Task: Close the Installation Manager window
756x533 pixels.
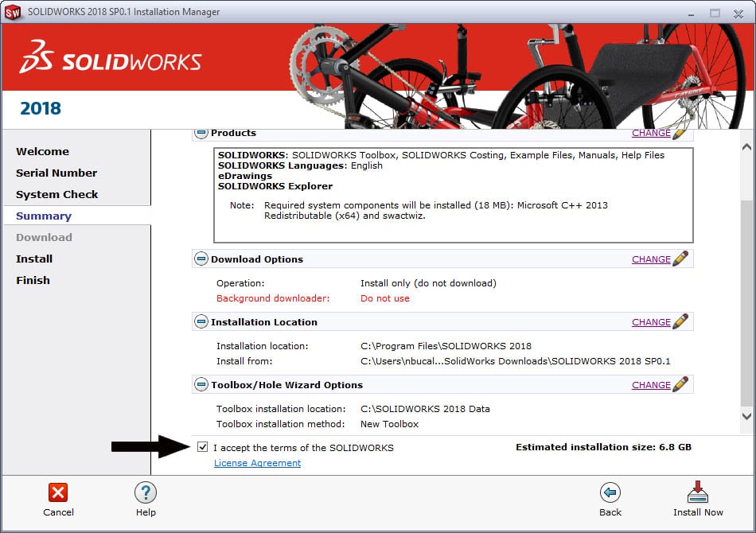Action: [x=738, y=14]
